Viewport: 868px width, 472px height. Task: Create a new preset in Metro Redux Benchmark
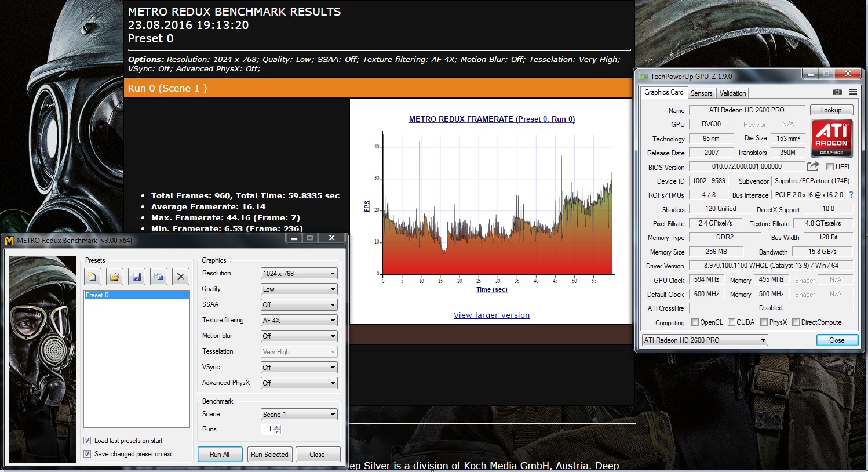point(93,277)
